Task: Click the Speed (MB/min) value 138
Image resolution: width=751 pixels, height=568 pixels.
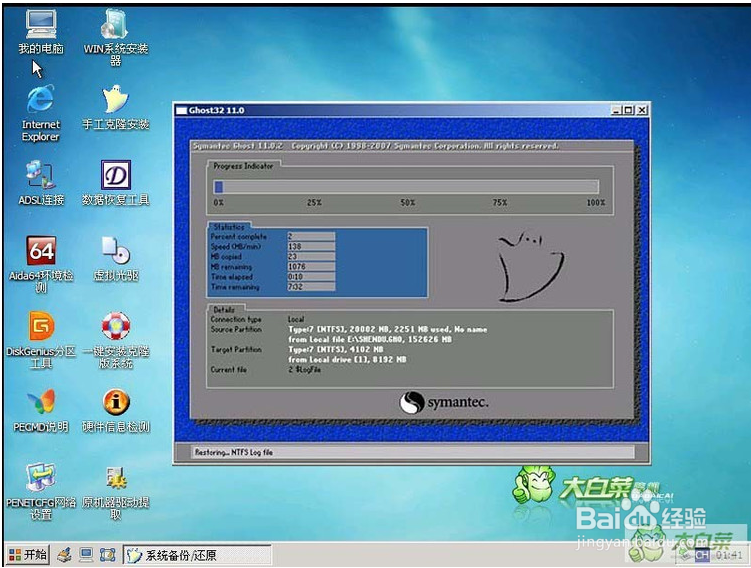Action: tap(310, 246)
